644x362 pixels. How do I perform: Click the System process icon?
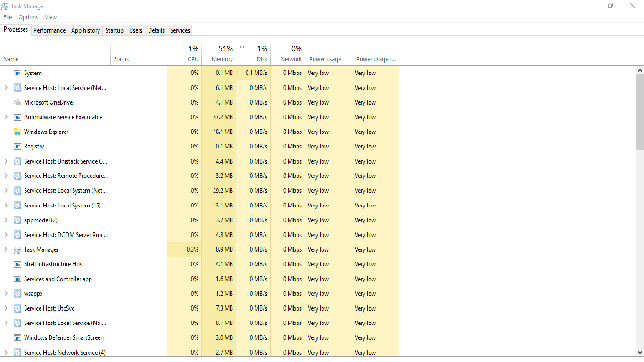[17, 73]
